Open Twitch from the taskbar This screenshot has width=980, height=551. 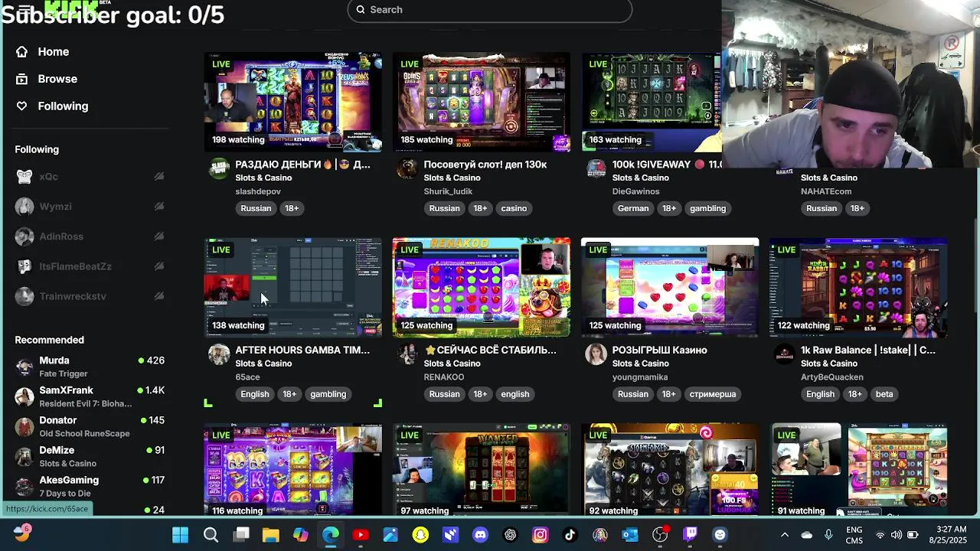(x=690, y=535)
